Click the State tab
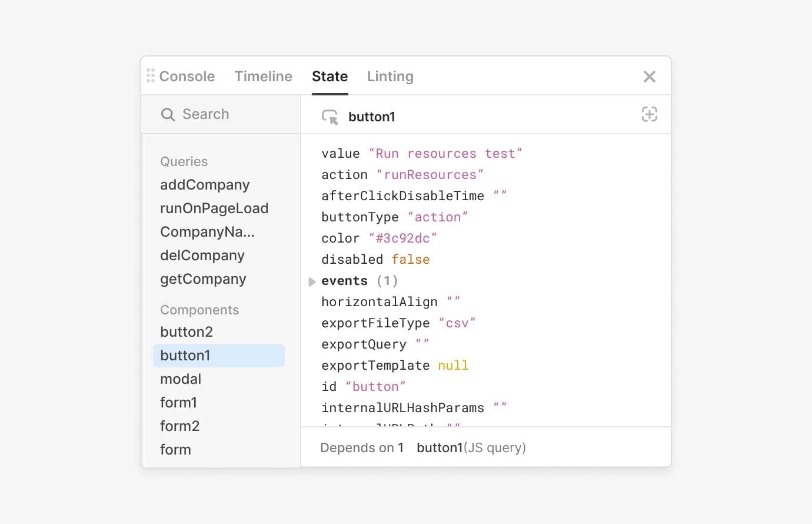 330,76
